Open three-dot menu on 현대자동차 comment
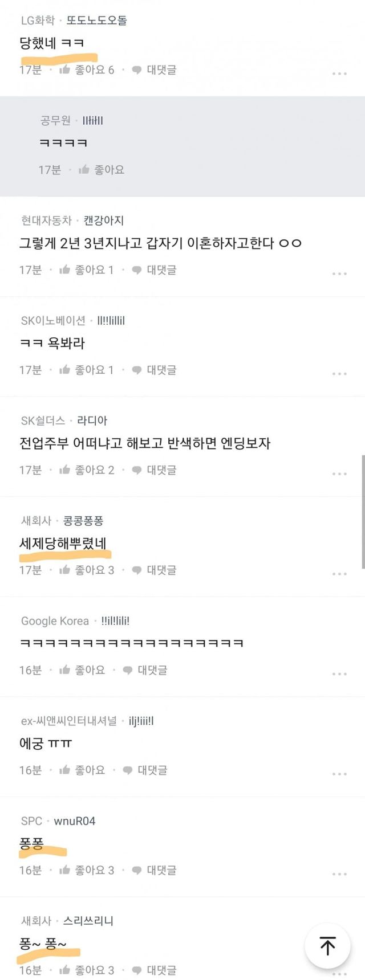 339,273
